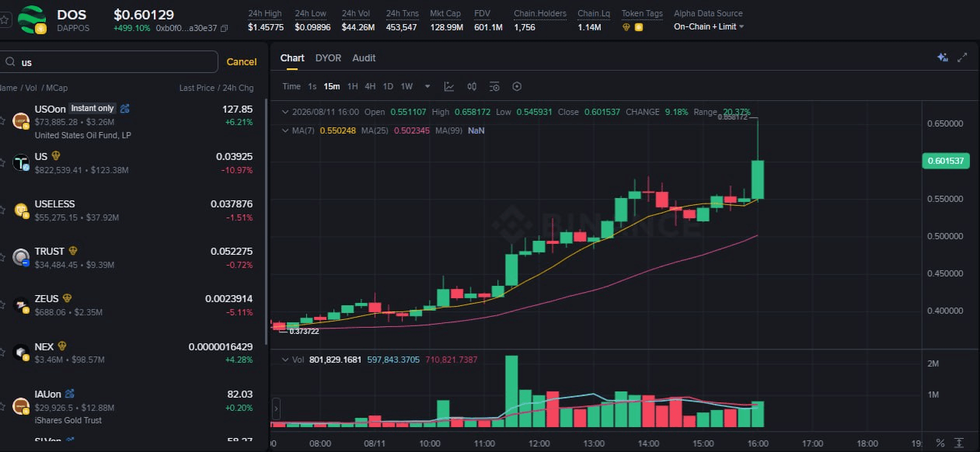Click the skull token tag icon
Image resolution: width=980 pixels, height=452 pixels.
(627, 27)
